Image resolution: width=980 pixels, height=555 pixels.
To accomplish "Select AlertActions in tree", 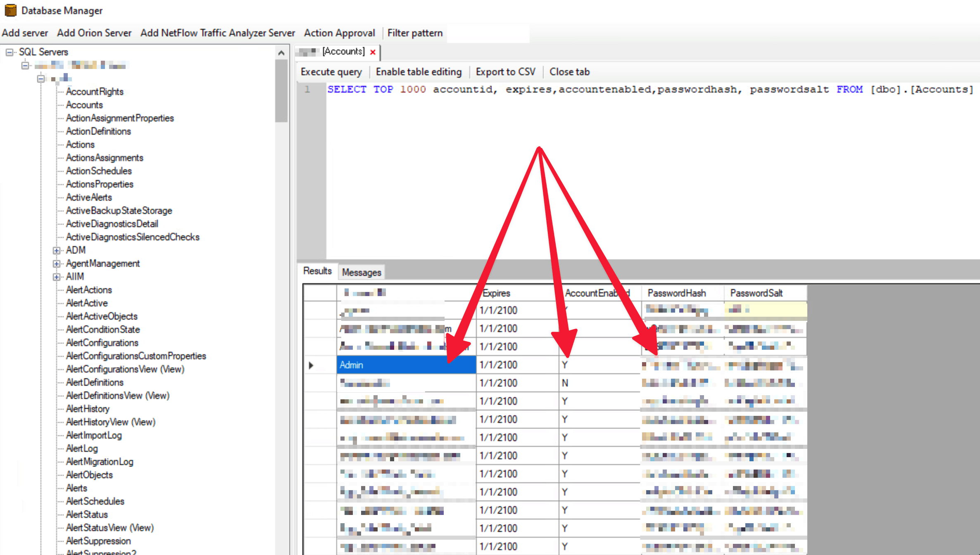I will coord(89,290).
